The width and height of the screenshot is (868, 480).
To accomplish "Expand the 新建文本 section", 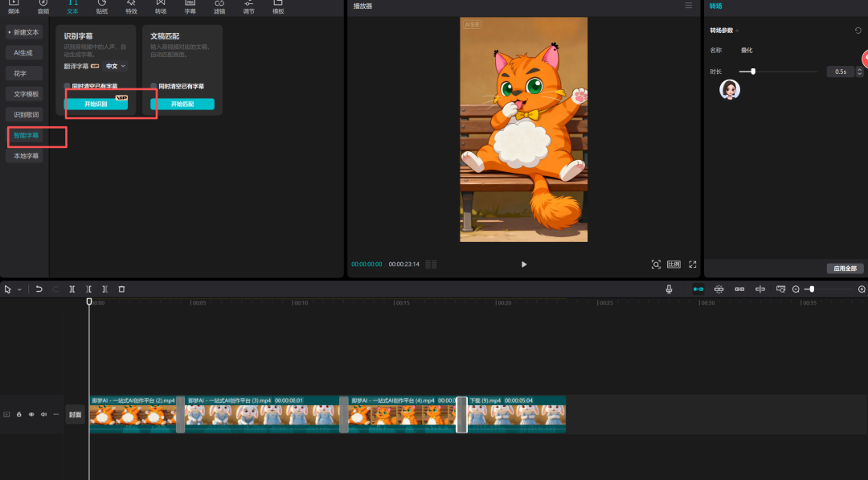I will (x=23, y=32).
